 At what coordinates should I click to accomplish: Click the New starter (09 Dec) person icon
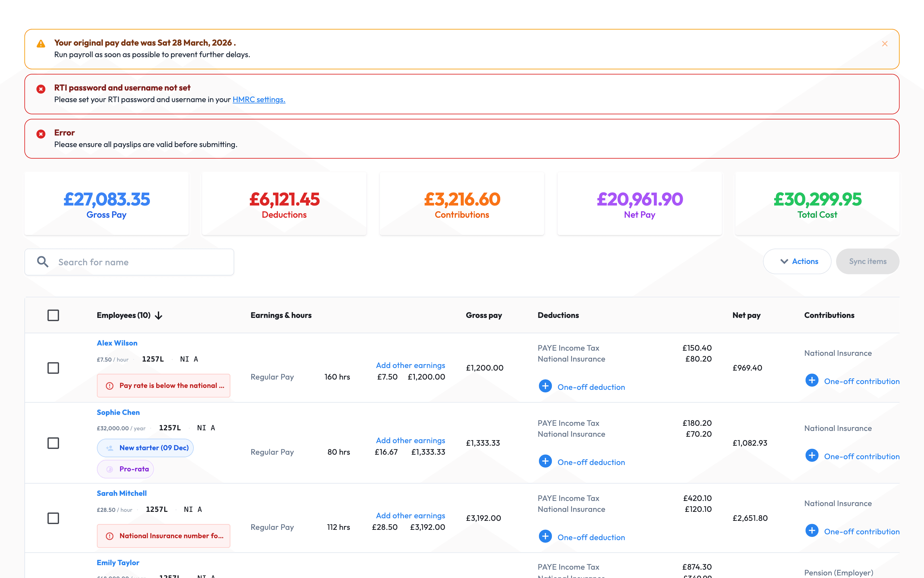click(x=110, y=448)
